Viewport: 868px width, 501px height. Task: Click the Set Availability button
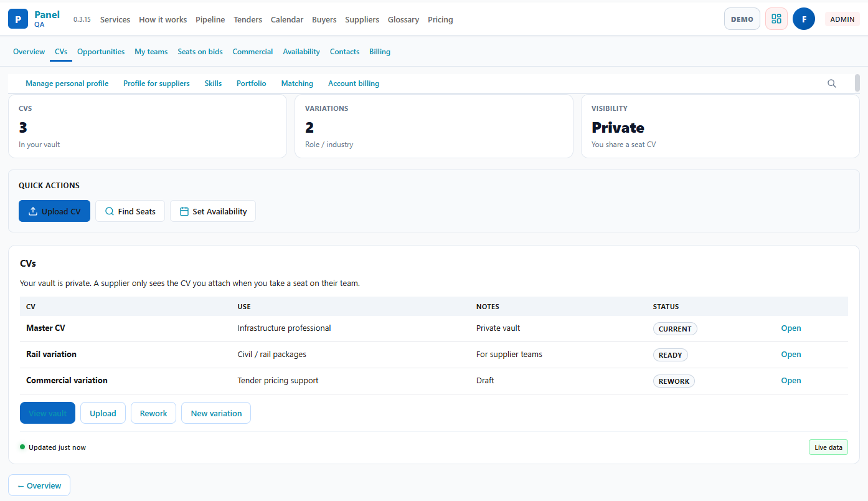coord(213,211)
